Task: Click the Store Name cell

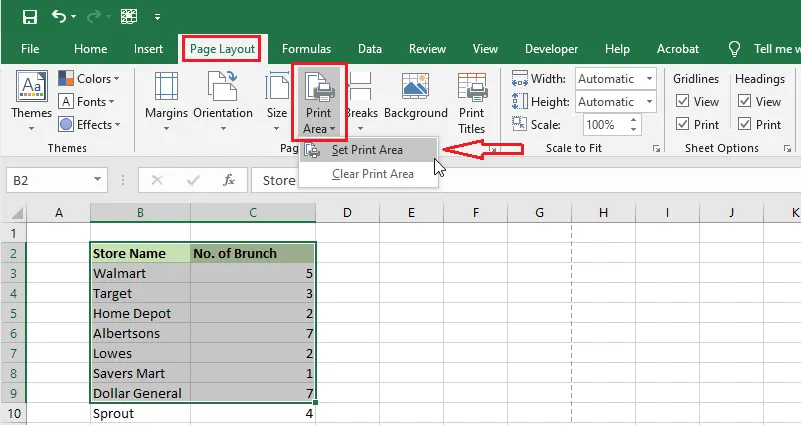Action: click(140, 253)
